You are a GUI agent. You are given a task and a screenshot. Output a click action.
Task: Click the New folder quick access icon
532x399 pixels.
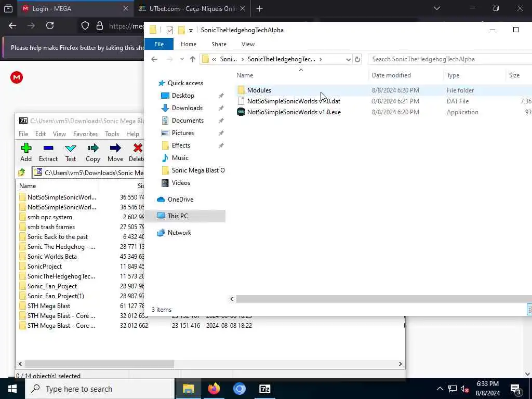point(181,30)
